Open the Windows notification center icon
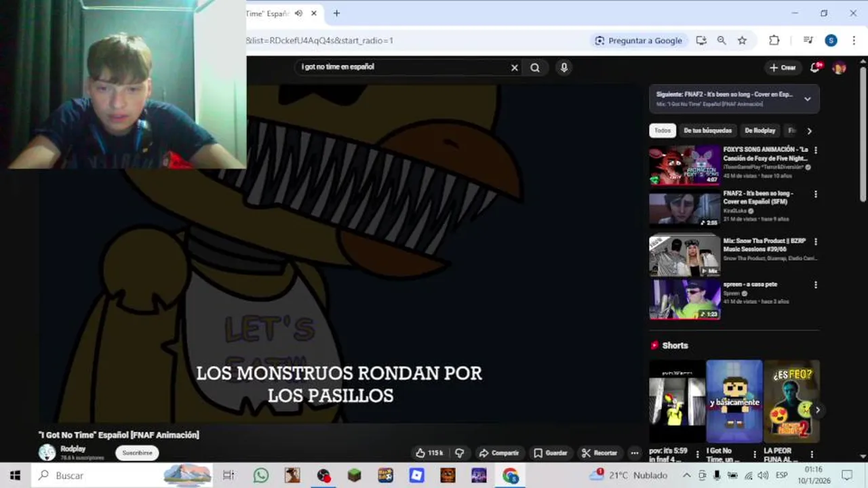This screenshot has width=868, height=488. (847, 475)
